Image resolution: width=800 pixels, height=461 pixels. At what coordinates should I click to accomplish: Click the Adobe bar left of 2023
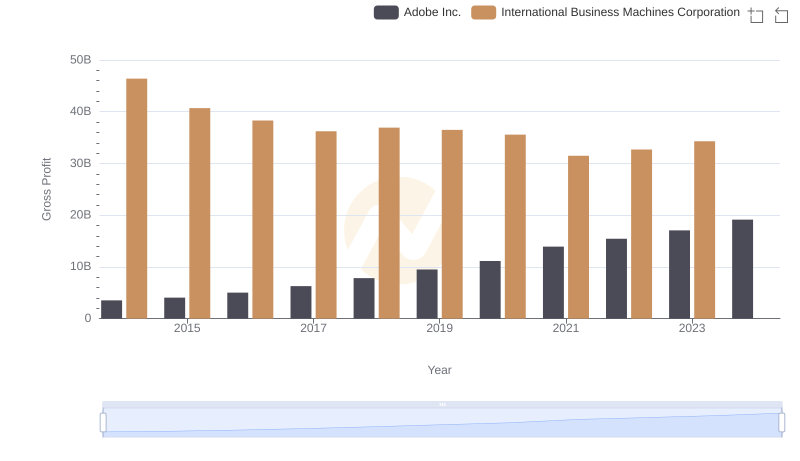(680, 274)
